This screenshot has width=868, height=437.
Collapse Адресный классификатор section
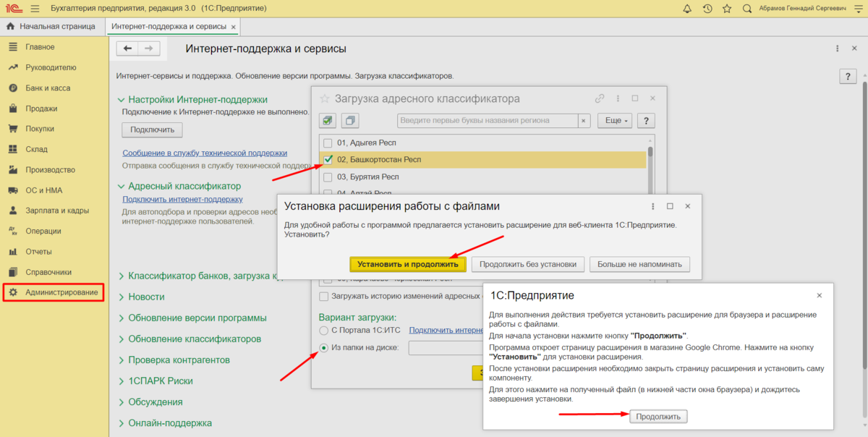[122, 186]
